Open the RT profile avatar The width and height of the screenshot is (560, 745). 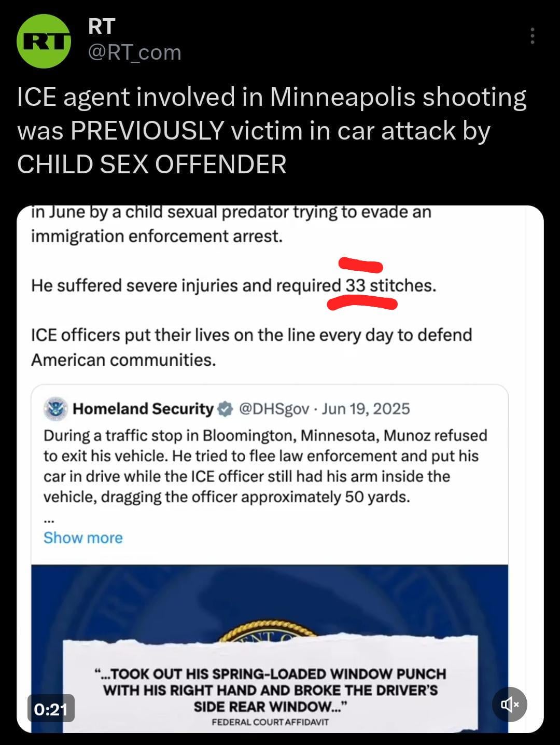coord(44,42)
